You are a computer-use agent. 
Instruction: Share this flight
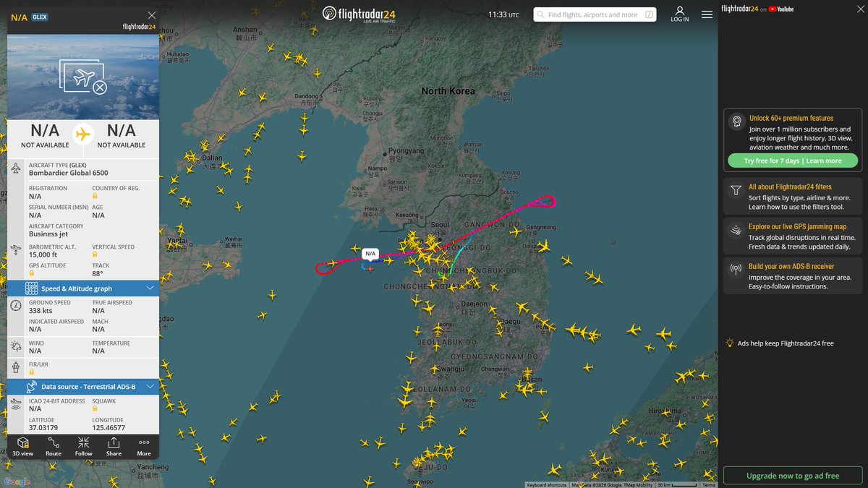pyautogui.click(x=114, y=446)
